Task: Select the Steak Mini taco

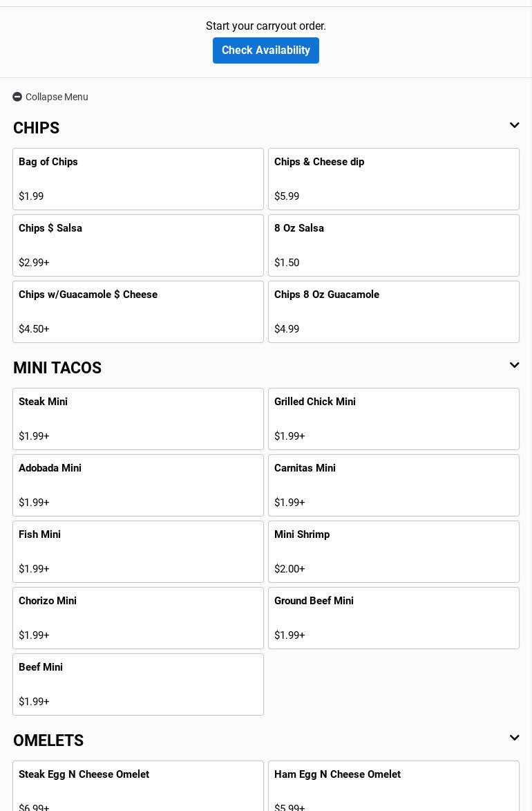Action: (138, 419)
